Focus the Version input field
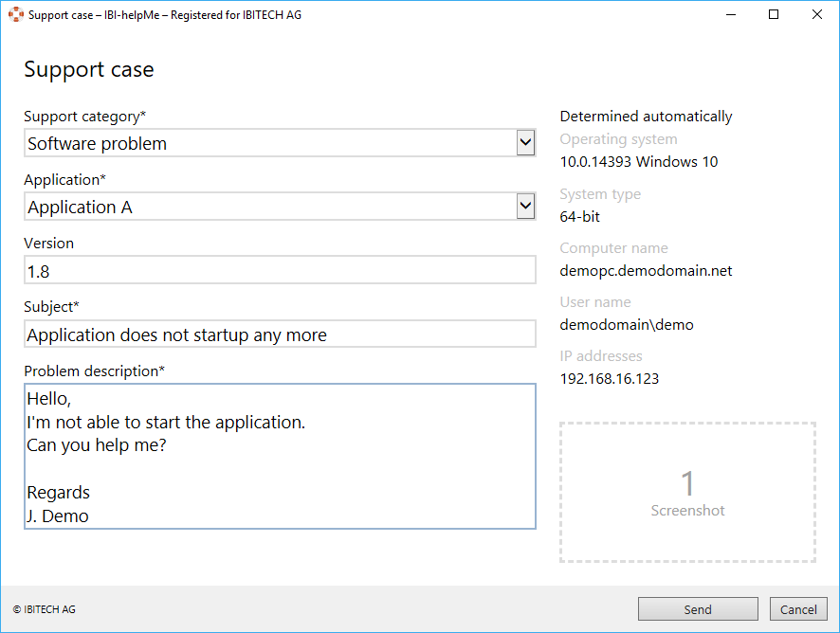 (280, 271)
